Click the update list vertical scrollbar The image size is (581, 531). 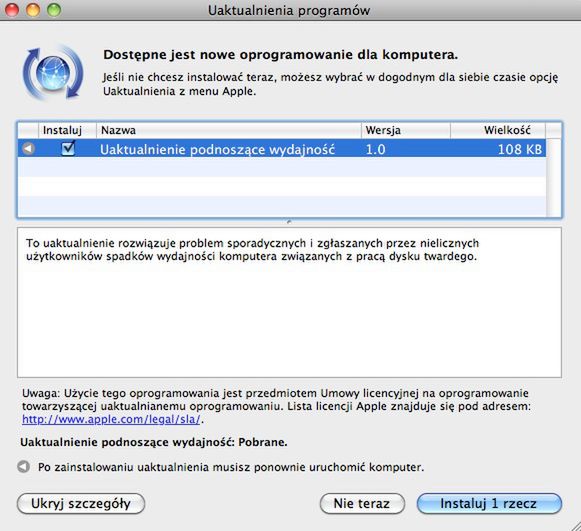pos(554,177)
